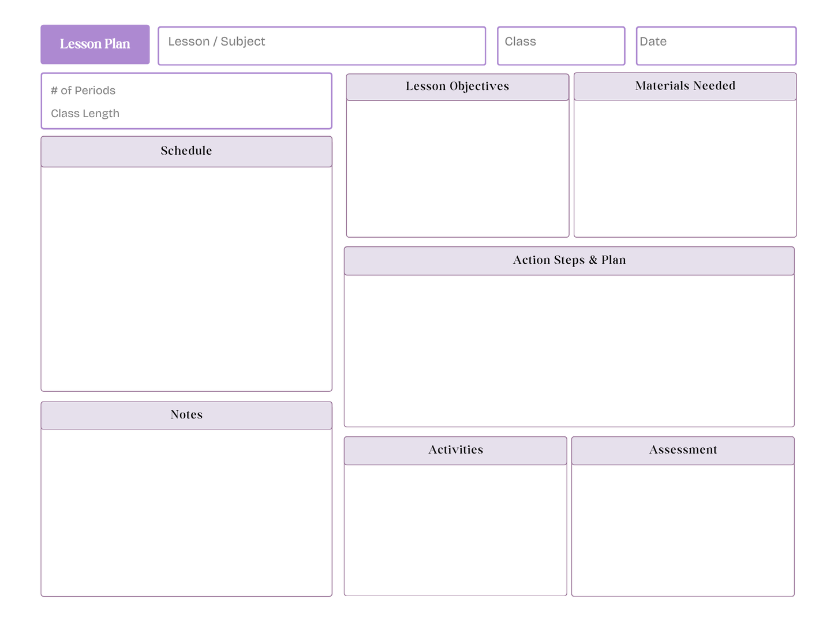Click inside the empty Schedule box
Screen dimensions: 834x644
(x=186, y=279)
